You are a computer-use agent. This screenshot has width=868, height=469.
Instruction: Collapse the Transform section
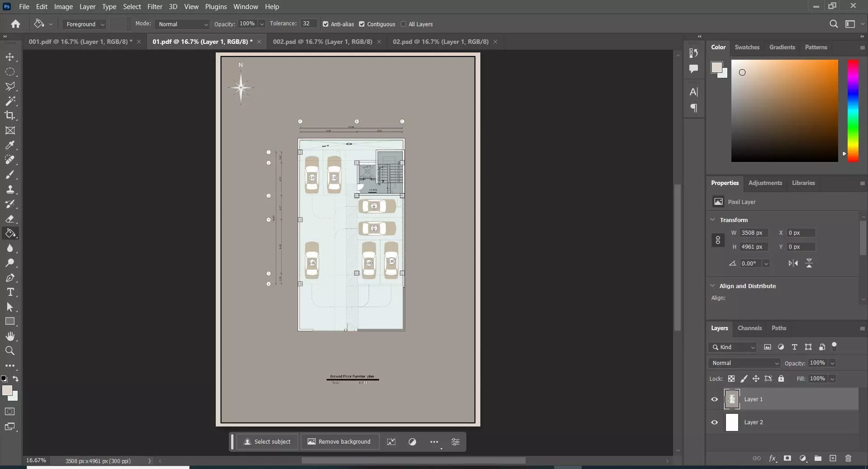713,220
